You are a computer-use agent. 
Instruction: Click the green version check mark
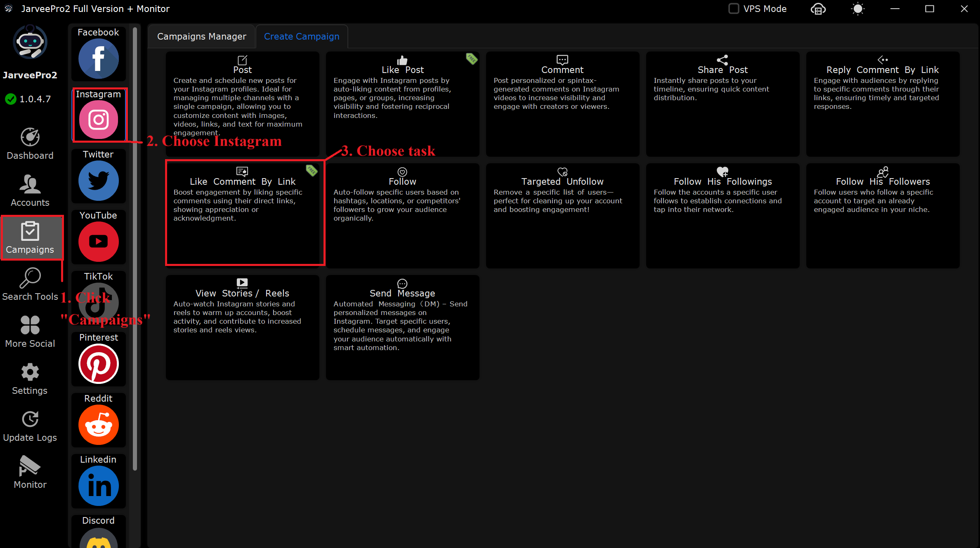(11, 99)
